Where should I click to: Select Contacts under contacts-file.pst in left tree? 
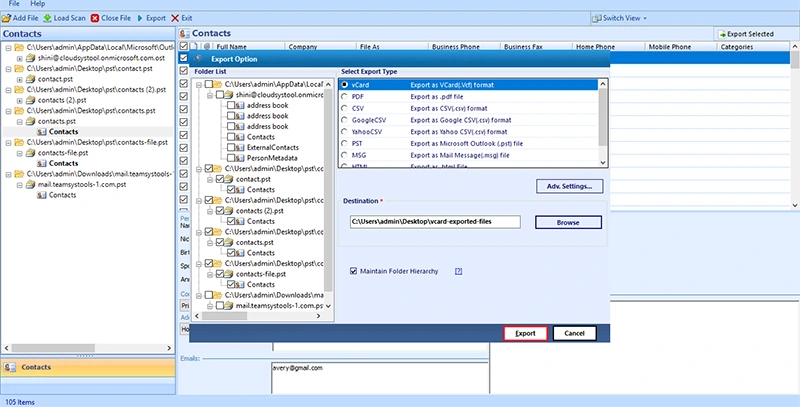(63, 163)
